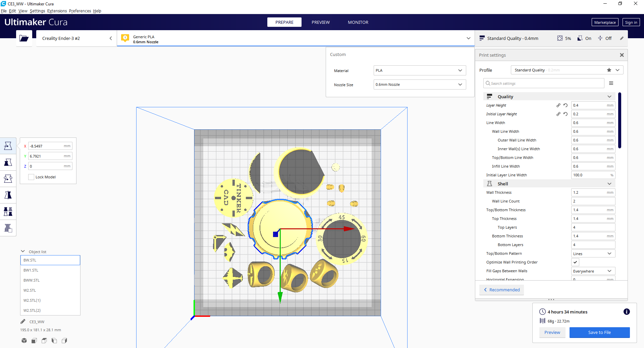Screen dimensions: 644x348
Task: Open the Extensions menu
Action: (x=57, y=11)
